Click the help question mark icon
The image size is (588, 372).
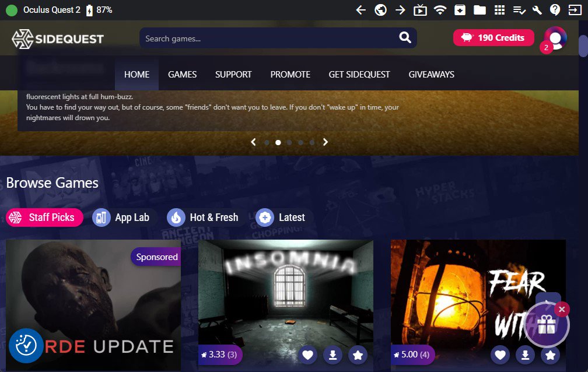click(555, 10)
